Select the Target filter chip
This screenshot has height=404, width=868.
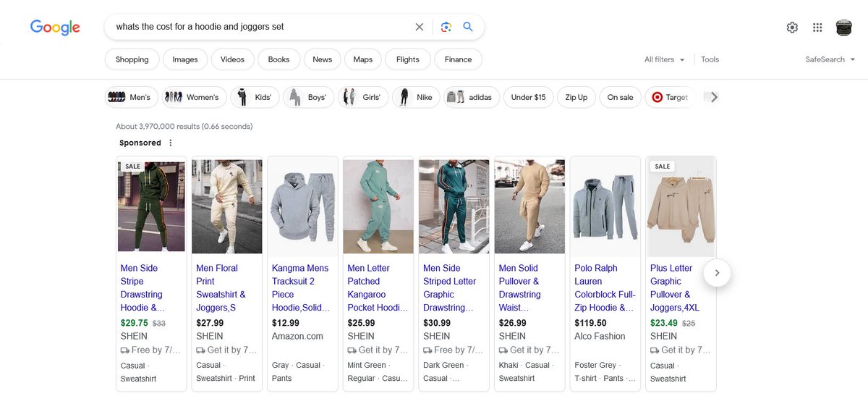tap(670, 97)
